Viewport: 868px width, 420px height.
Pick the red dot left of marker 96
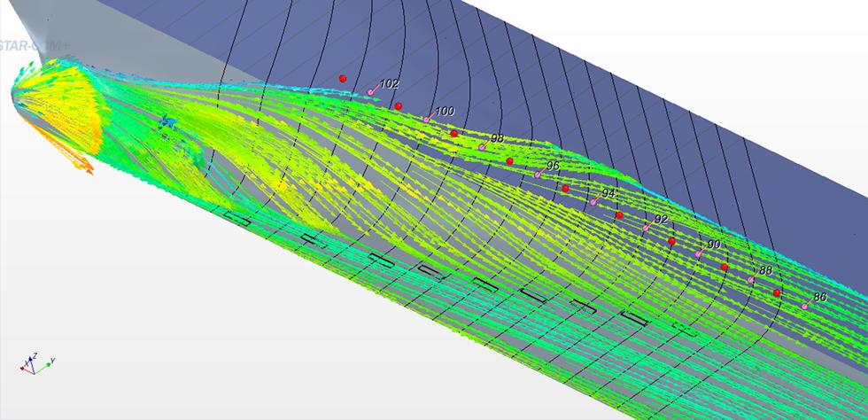tap(510, 161)
